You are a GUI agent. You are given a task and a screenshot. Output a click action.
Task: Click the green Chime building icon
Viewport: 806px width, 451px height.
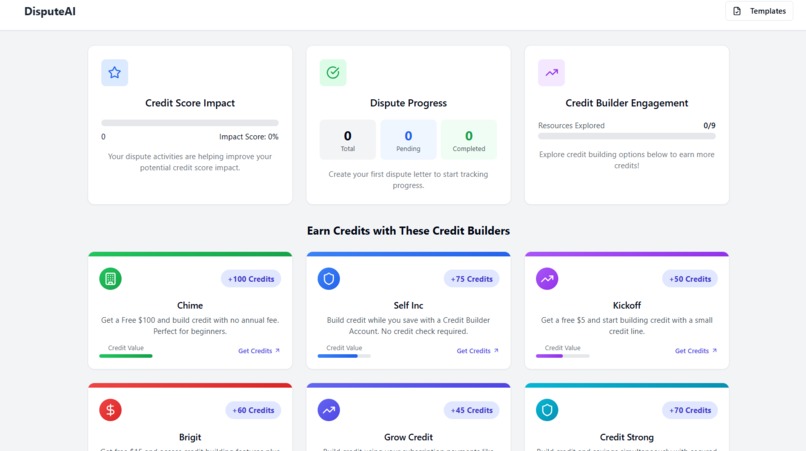point(111,279)
